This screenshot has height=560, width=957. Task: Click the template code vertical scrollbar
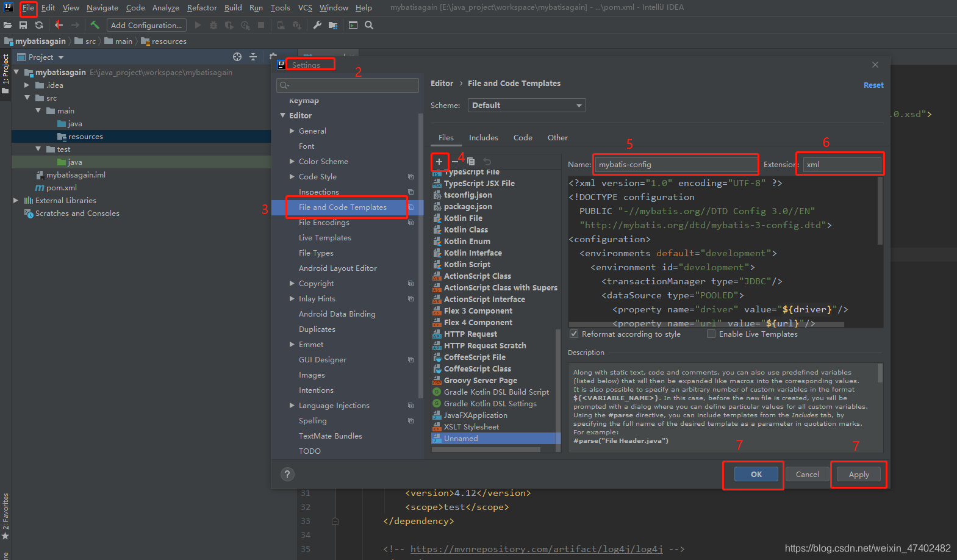pyautogui.click(x=880, y=210)
